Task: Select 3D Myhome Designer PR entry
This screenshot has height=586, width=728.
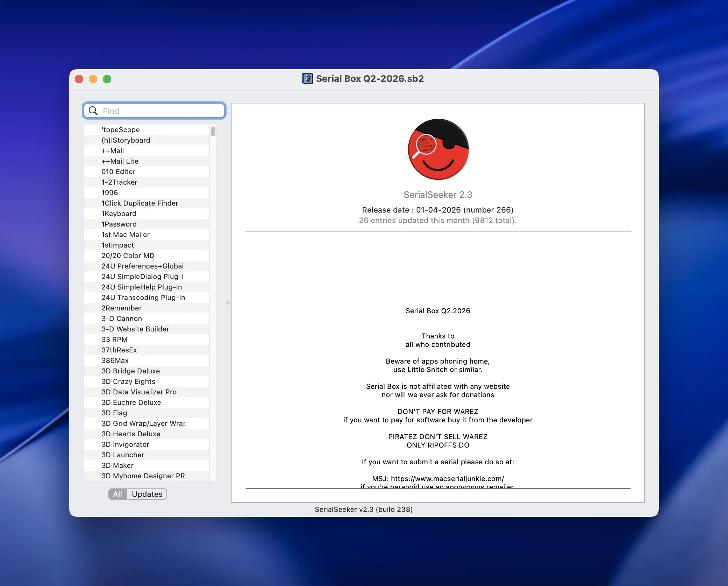Action: coord(147,476)
